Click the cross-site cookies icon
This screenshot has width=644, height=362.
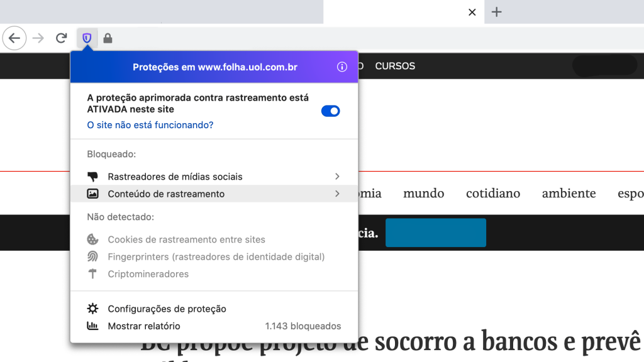(92, 239)
